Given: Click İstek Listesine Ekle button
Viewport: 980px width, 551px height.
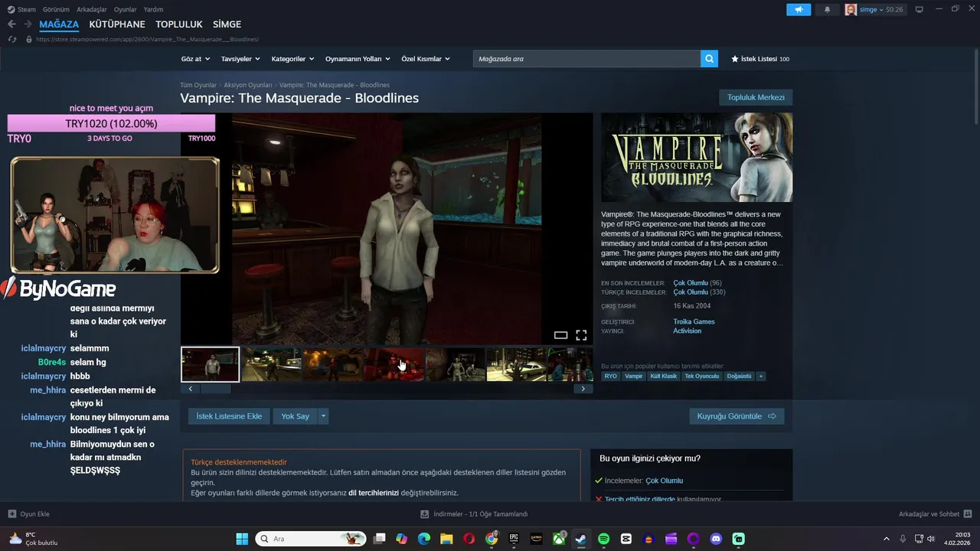Looking at the screenshot, I should coord(229,416).
